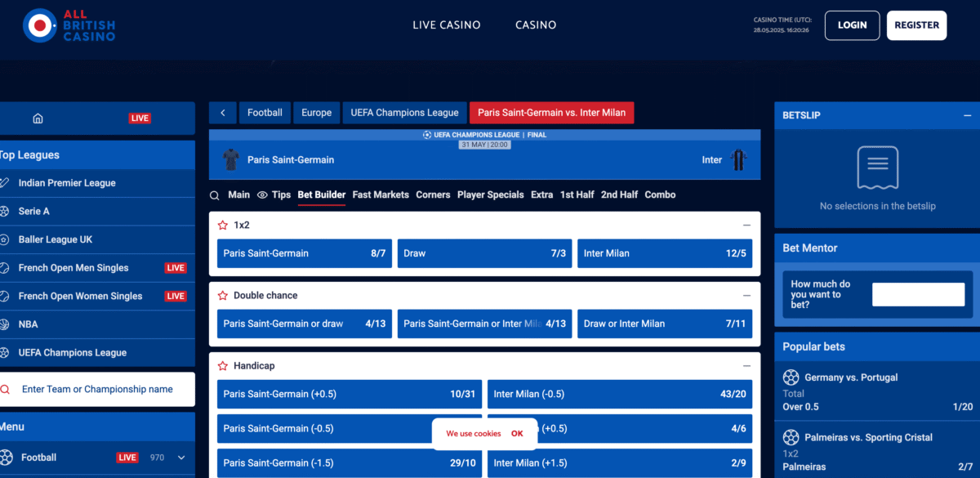Image resolution: width=980 pixels, height=478 pixels.
Task: Click the eye icon next to Tips
Action: 262,195
